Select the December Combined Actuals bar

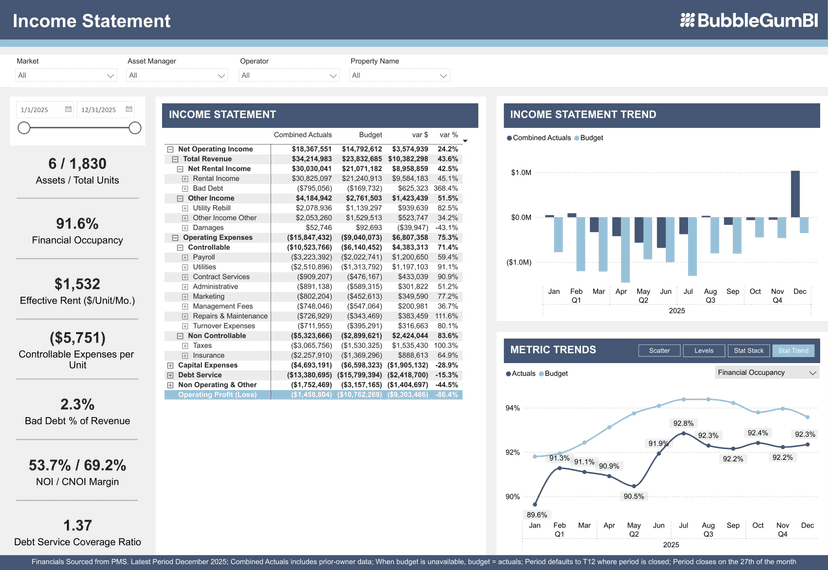coord(795,194)
